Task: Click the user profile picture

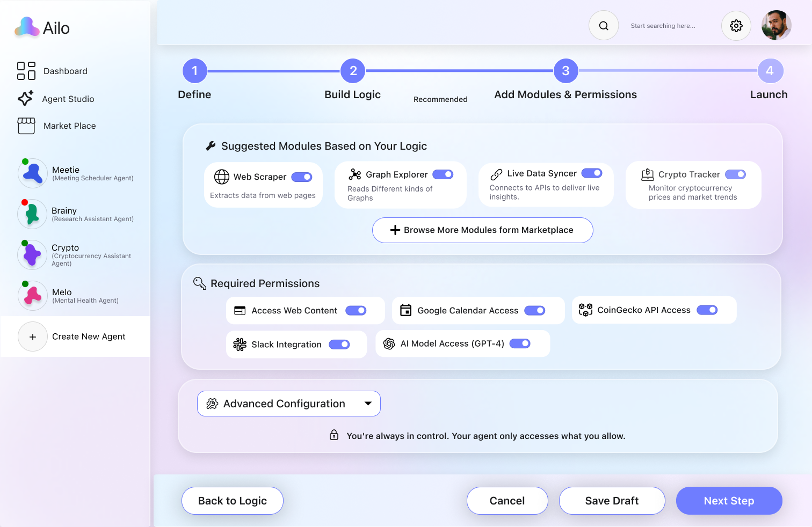Action: click(776, 26)
